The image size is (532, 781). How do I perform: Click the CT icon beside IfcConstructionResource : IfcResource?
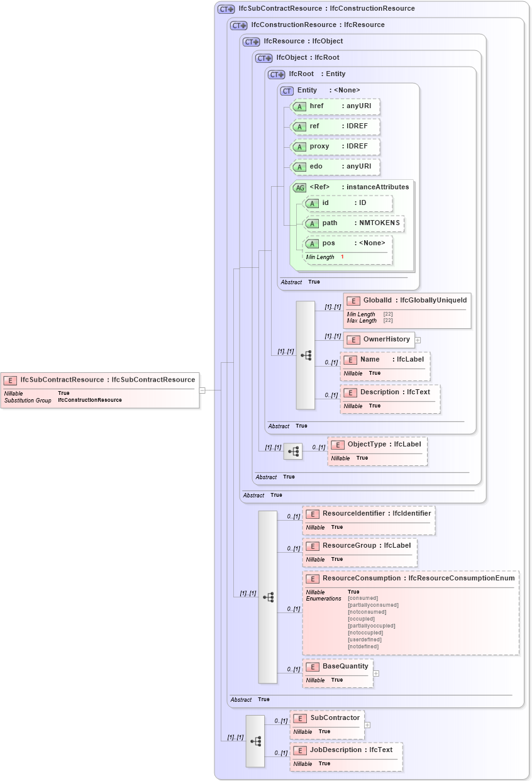(237, 25)
